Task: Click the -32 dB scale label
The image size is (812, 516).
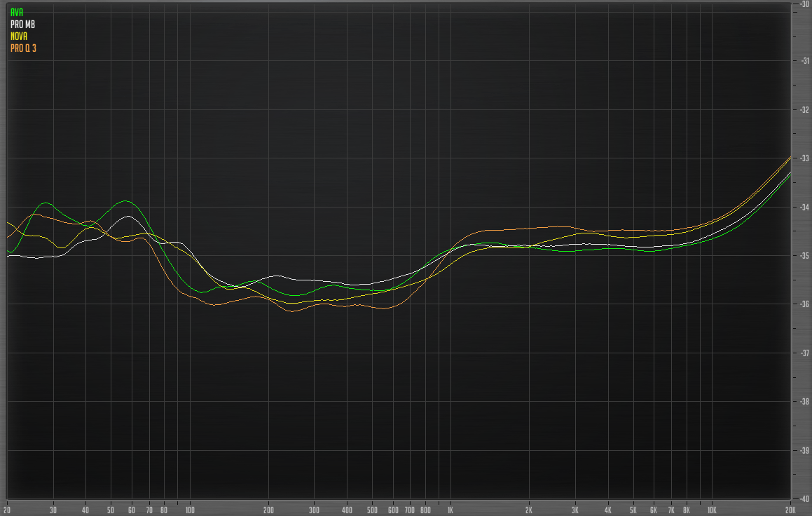Action: tap(804, 109)
